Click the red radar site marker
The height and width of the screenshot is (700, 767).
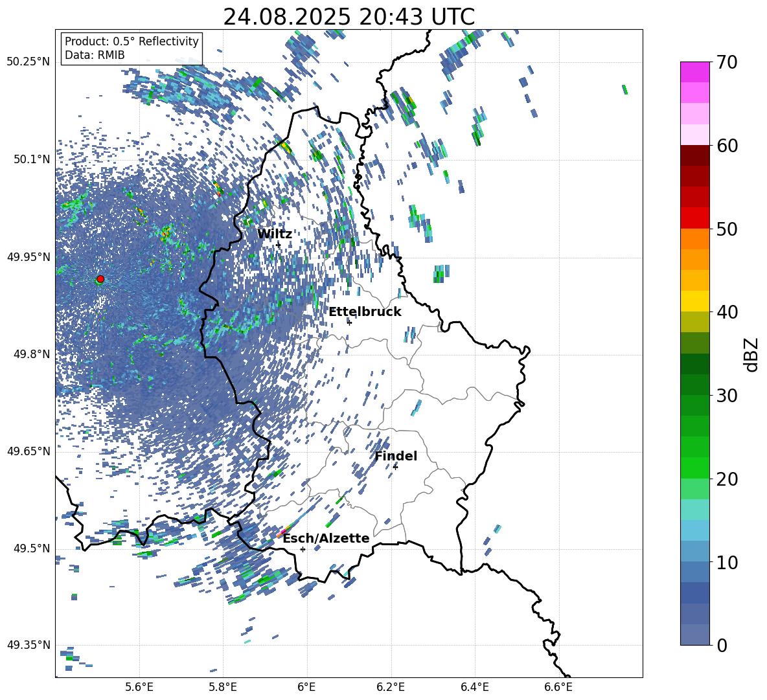100,279
